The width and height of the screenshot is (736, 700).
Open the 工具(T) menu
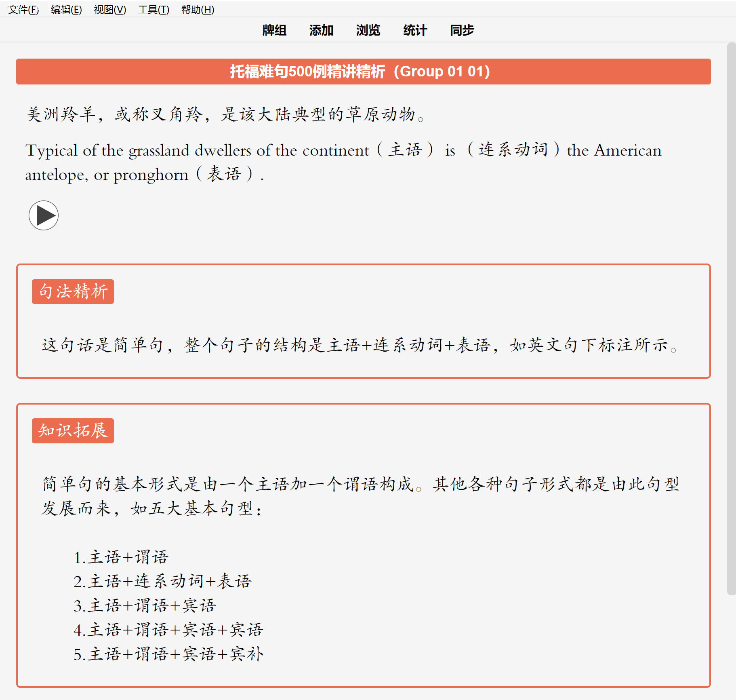[x=154, y=10]
